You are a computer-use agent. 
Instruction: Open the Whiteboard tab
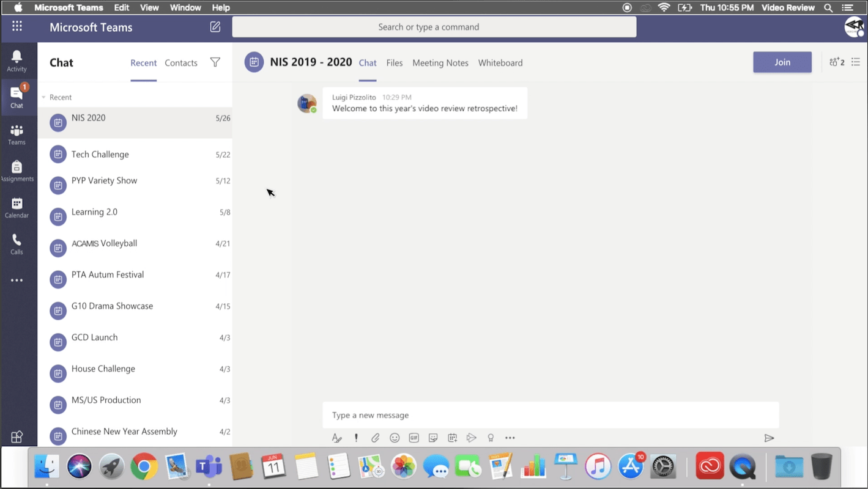[500, 62]
